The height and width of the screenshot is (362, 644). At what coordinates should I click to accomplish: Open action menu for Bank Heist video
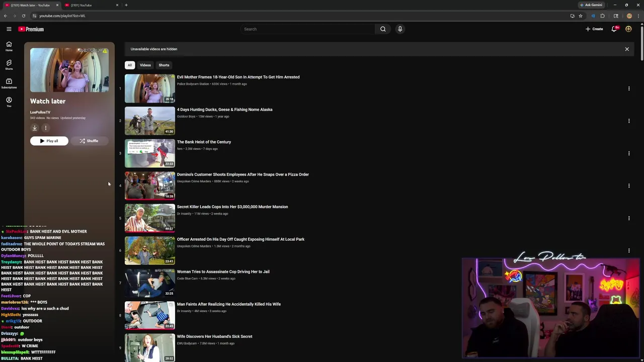click(629, 153)
